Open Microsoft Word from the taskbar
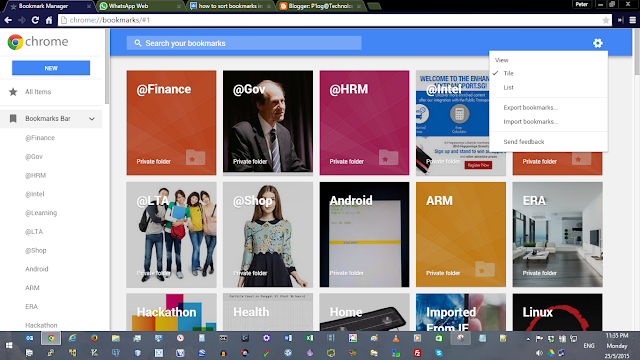The image size is (640, 360). click(288, 338)
